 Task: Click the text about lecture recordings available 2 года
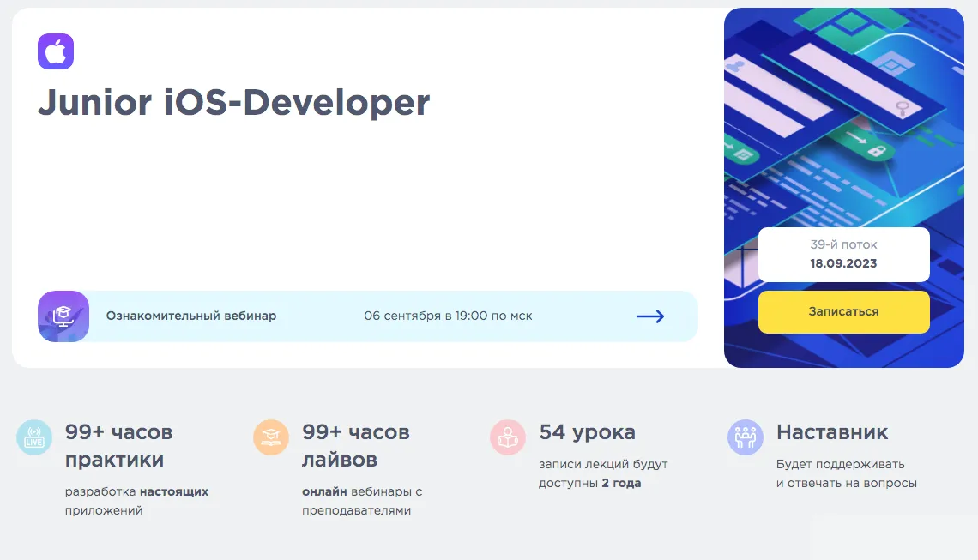pyautogui.click(x=602, y=473)
